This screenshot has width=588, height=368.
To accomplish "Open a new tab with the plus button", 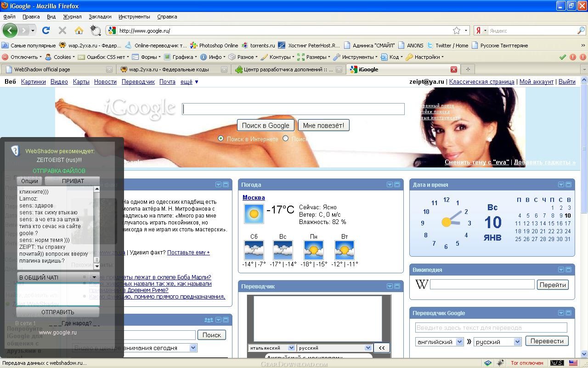I will pos(468,69).
